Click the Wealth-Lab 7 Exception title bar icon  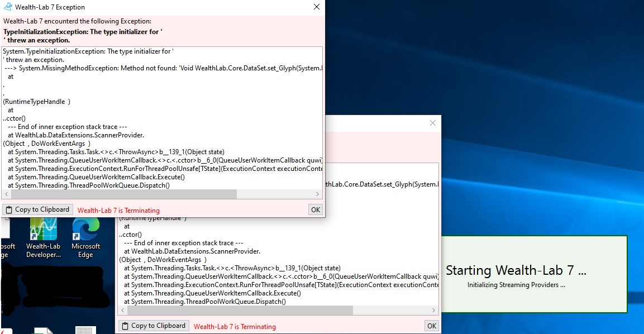(8, 7)
